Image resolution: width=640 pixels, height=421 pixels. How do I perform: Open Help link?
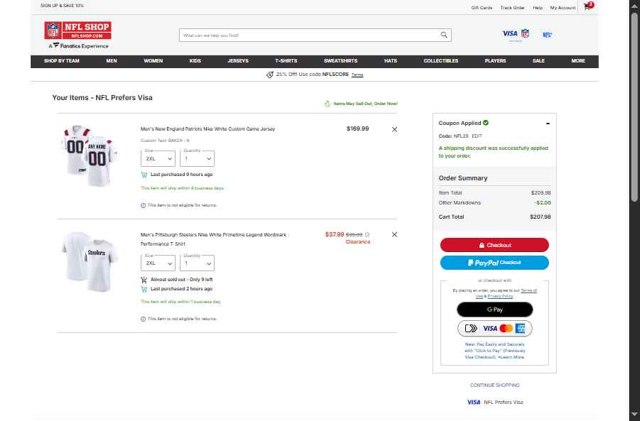[538, 8]
